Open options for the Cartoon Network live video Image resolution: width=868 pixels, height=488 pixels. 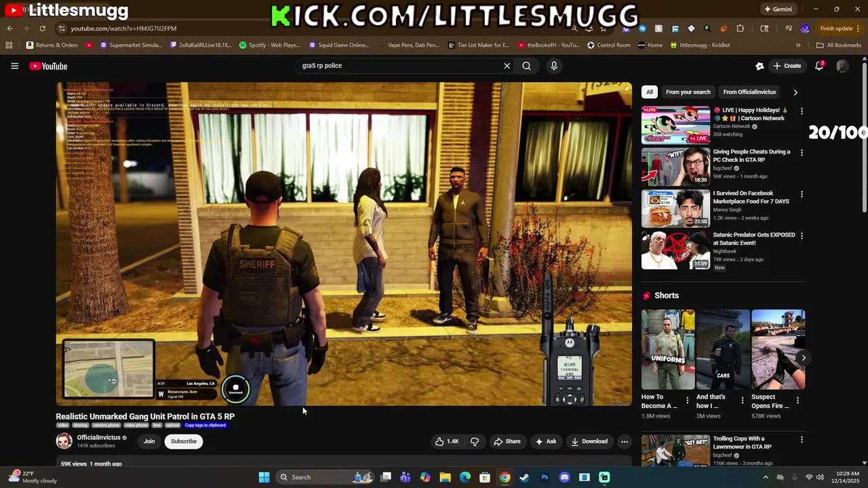click(802, 111)
